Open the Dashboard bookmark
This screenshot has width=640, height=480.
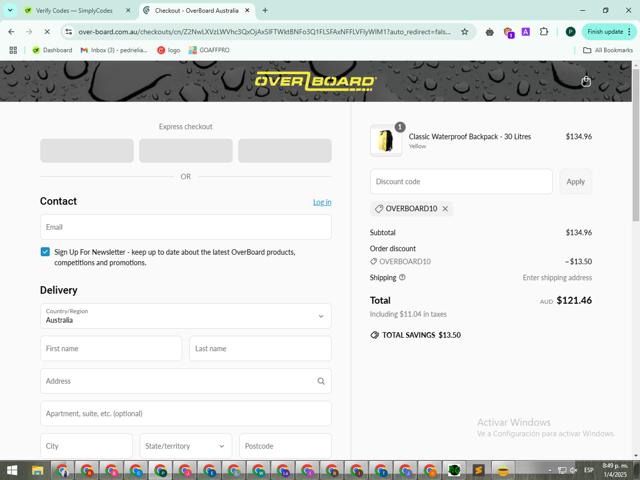click(52, 50)
